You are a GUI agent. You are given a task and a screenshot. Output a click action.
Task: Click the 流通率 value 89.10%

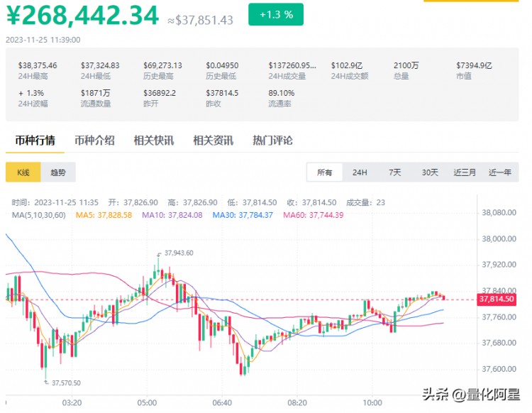coord(282,93)
